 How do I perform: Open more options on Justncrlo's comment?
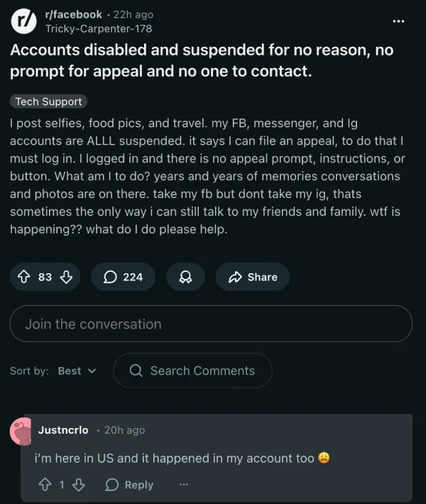click(x=183, y=484)
